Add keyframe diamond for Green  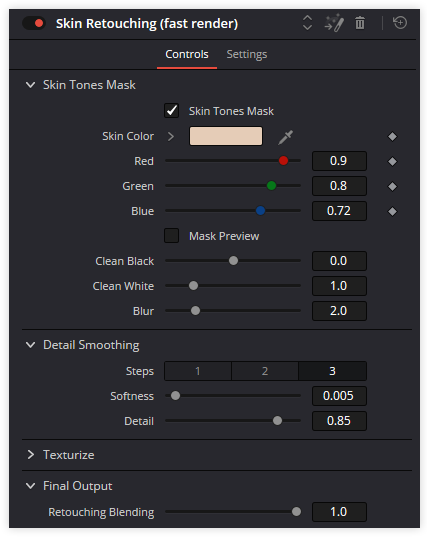(392, 186)
